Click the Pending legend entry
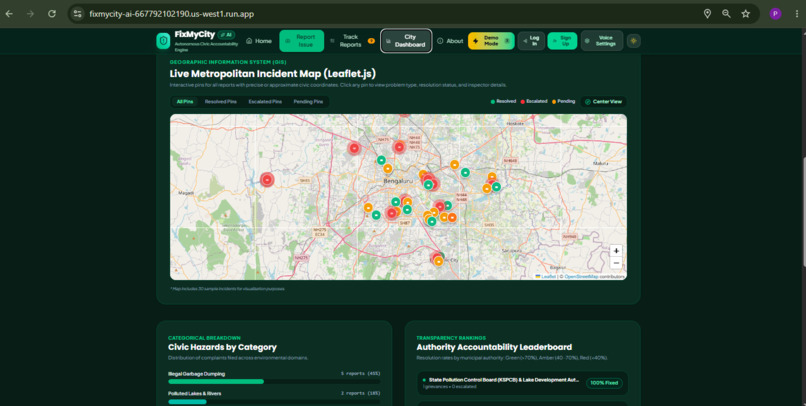The width and height of the screenshot is (806, 406). click(x=564, y=101)
